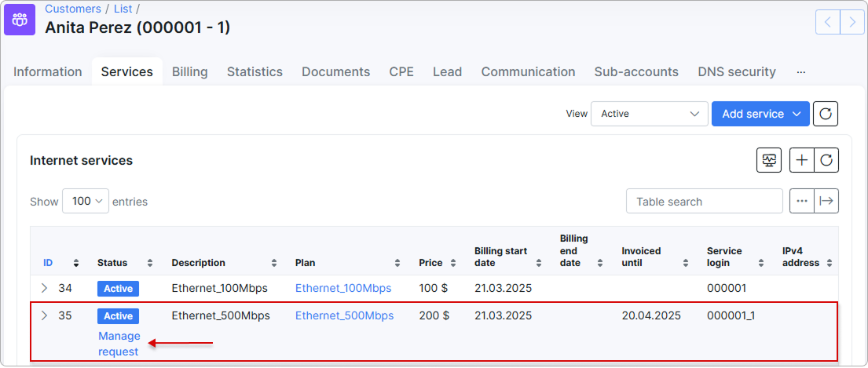Refresh the services page next to Add service
868x368 pixels.
coord(826,114)
